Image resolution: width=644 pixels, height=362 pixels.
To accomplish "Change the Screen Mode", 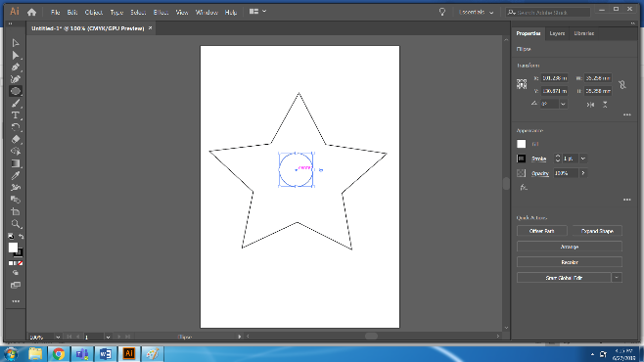I will click(x=16, y=285).
